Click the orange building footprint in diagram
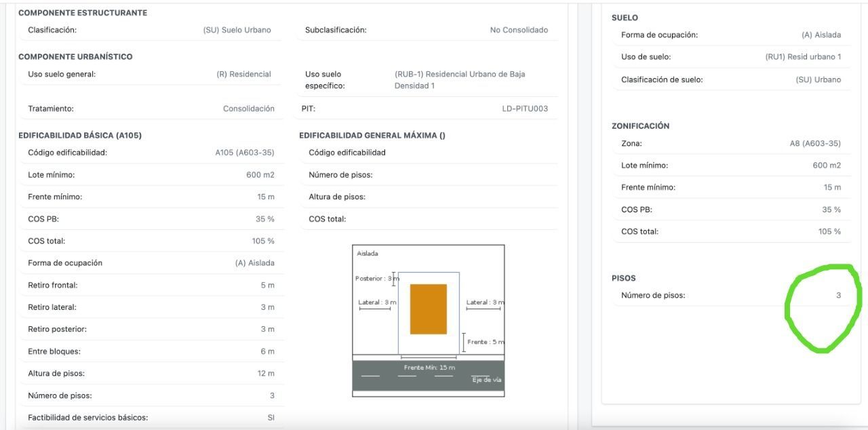The width and height of the screenshot is (868, 430). click(429, 309)
